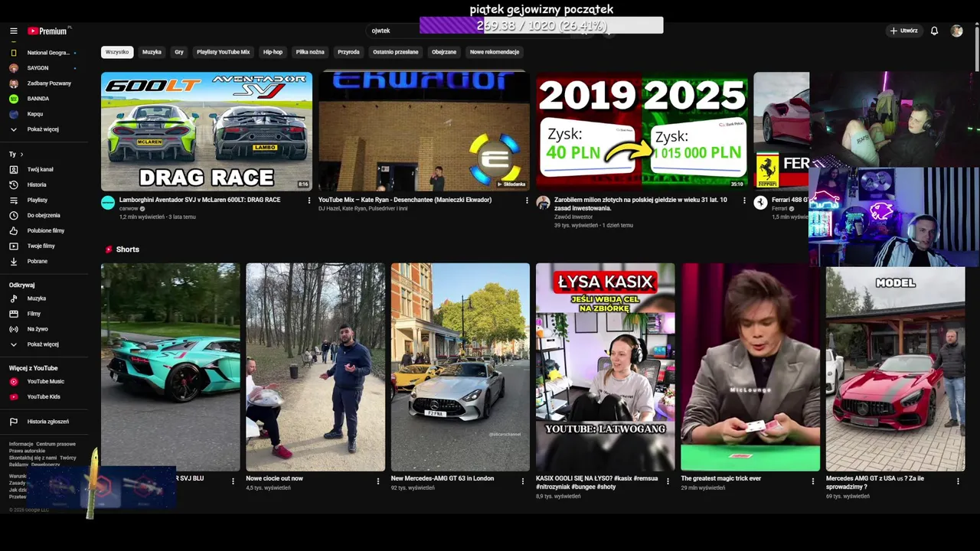Image resolution: width=980 pixels, height=551 pixels.
Task: Select the Przyroda filter chip
Action: (x=348, y=52)
